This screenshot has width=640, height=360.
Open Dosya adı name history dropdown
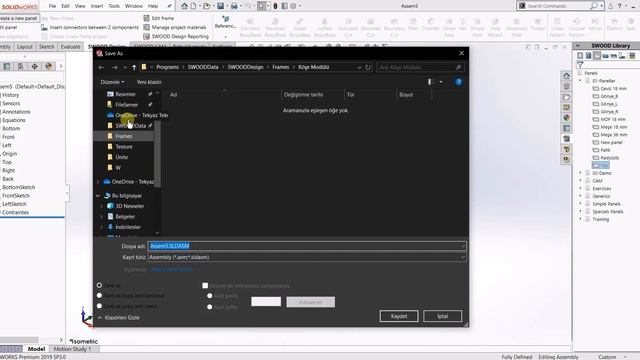[x=463, y=246]
